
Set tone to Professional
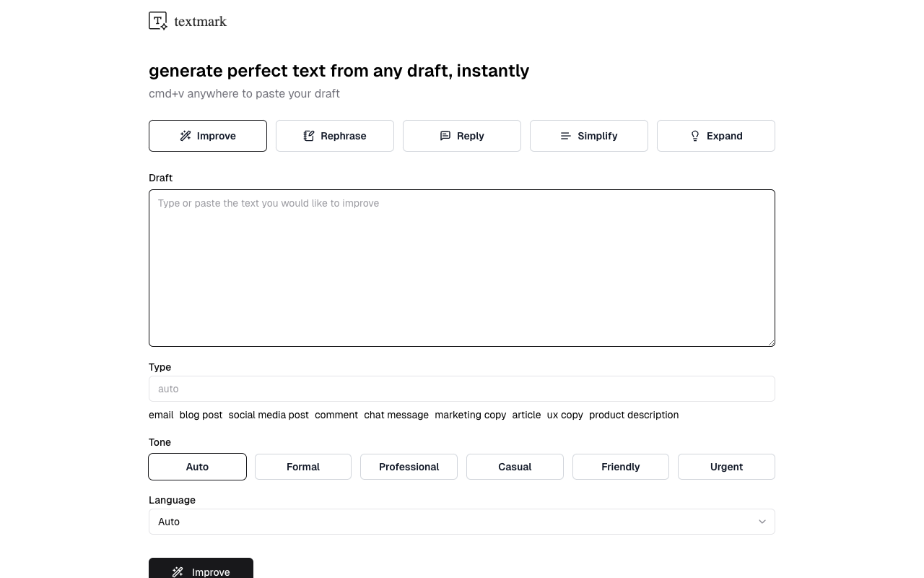(409, 467)
